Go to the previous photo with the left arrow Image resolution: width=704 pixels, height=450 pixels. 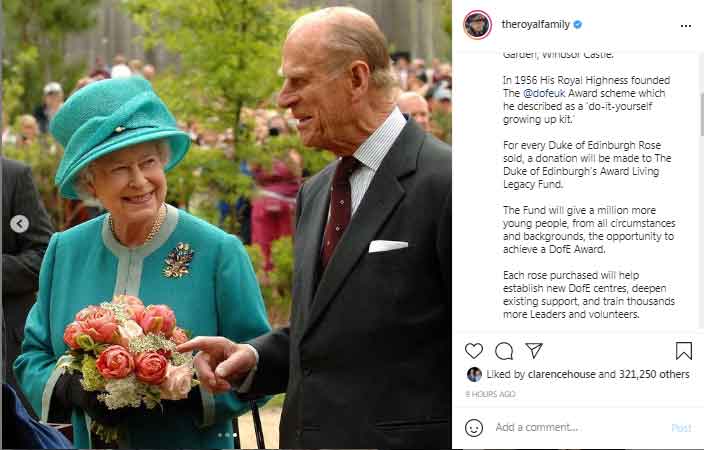(x=19, y=223)
